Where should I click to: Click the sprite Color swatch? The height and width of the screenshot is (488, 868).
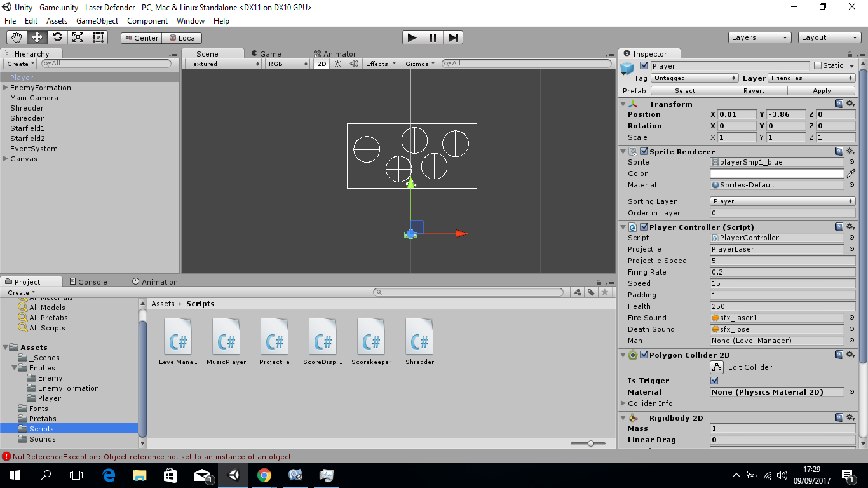pyautogui.click(x=776, y=173)
